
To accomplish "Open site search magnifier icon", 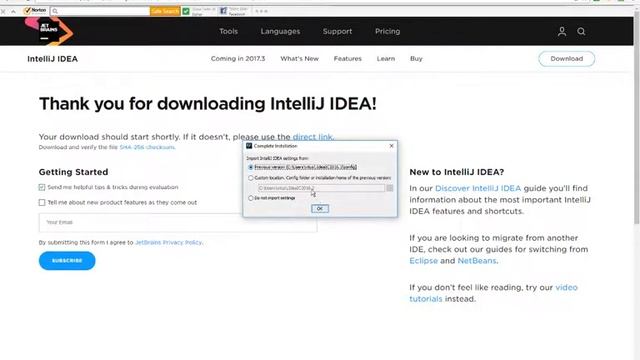I will pyautogui.click(x=581, y=31).
